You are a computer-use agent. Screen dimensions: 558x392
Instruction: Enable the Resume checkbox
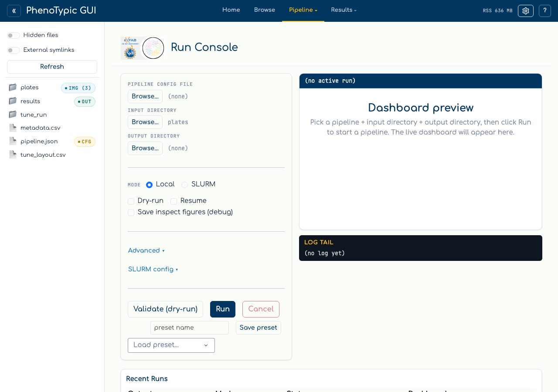pos(174,201)
